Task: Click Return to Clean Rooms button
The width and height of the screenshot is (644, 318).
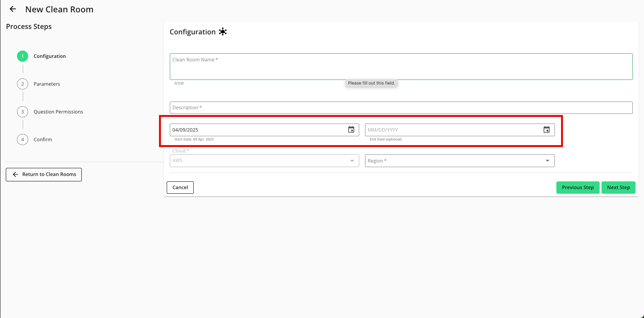Action: click(44, 174)
